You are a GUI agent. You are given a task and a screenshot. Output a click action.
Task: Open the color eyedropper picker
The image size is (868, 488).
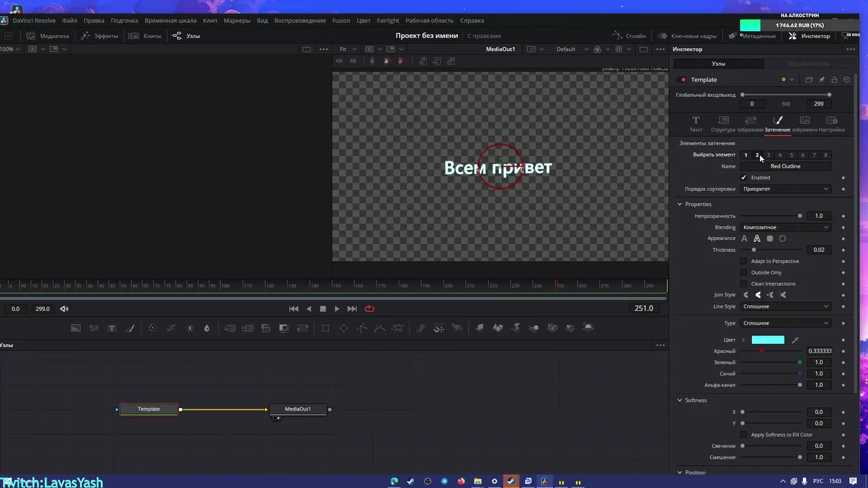click(x=795, y=340)
